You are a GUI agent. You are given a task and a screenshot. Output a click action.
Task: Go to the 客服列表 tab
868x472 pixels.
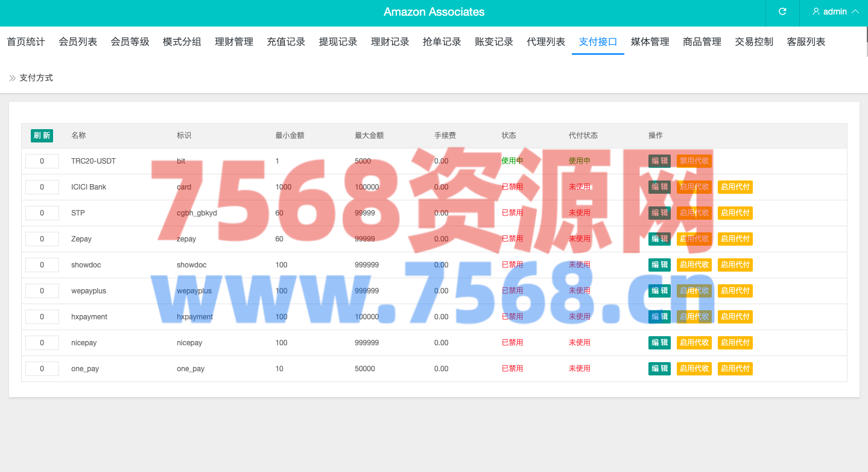tap(806, 42)
